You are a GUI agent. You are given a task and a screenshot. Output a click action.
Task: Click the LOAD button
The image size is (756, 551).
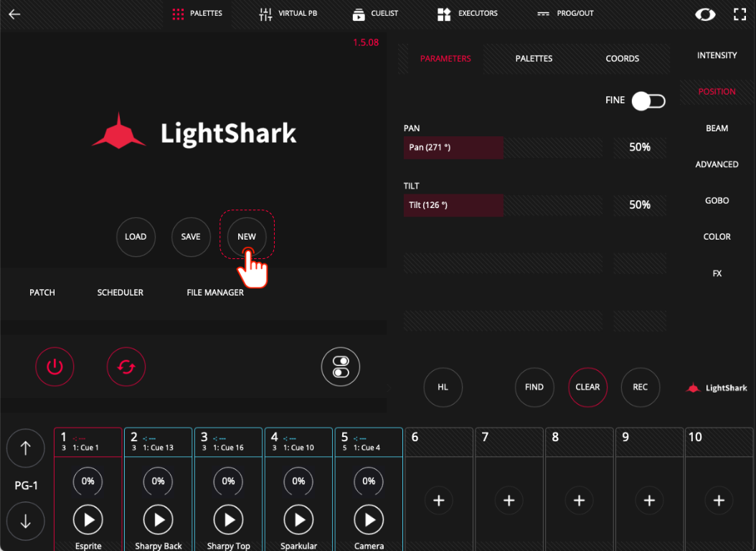click(136, 237)
